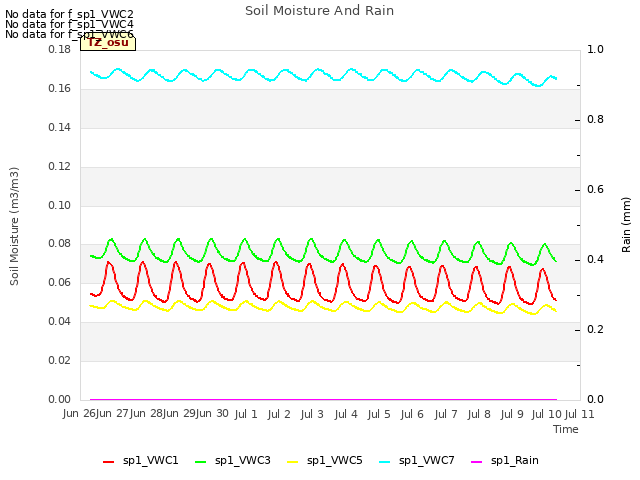The image size is (640, 480).
Task: Click the Jul 8 x-axis tick label
Action: [479, 414]
